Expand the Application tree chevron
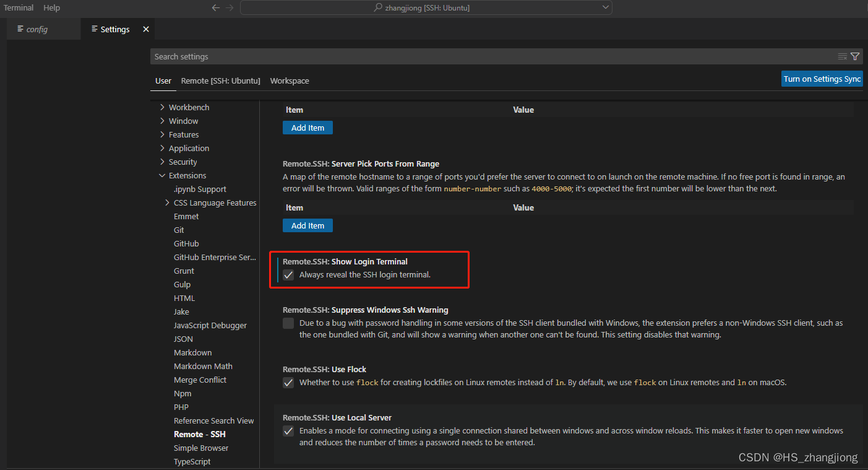 point(162,148)
